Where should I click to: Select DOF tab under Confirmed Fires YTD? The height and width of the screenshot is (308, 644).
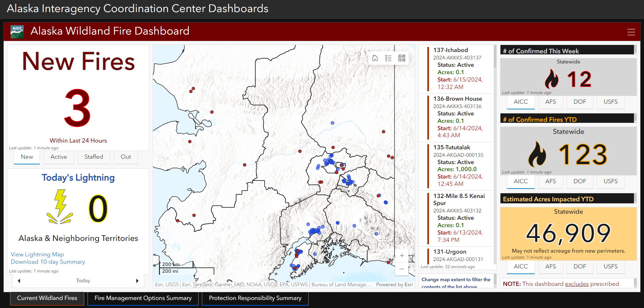pos(580,182)
